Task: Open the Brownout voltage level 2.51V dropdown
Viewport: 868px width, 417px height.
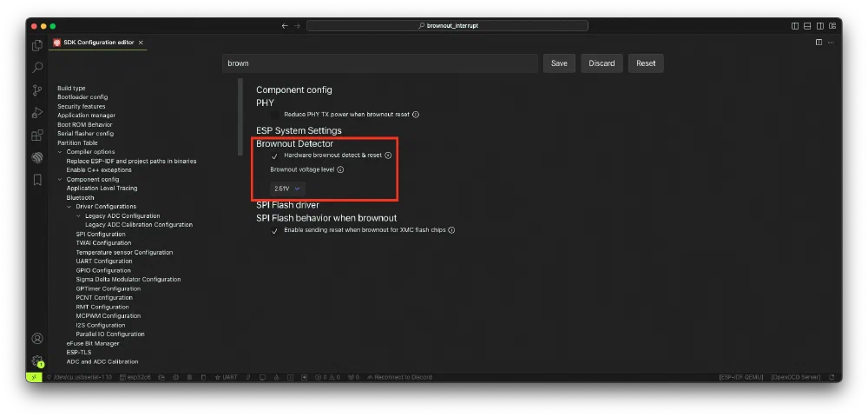Action: pos(286,188)
